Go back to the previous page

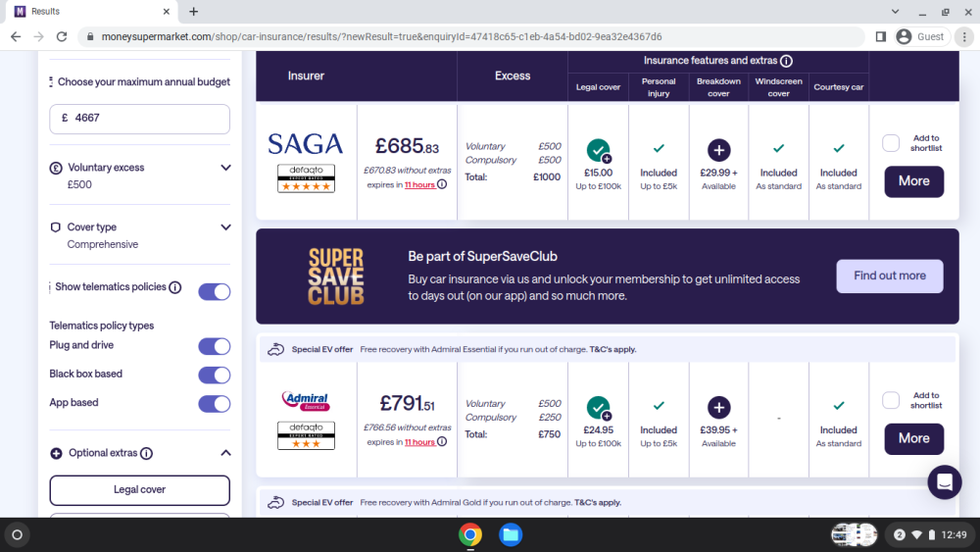pyautogui.click(x=16, y=37)
